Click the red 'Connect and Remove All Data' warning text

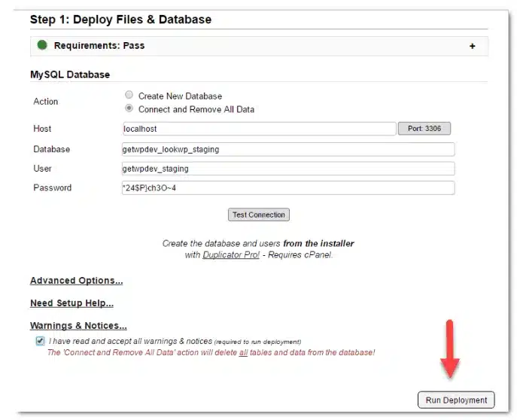click(211, 352)
